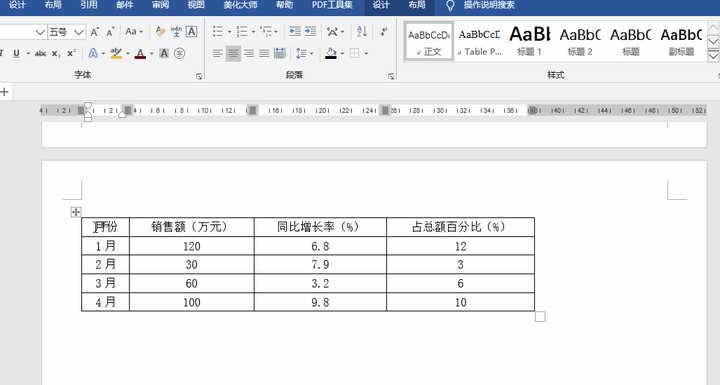Expand highlight color dropdown arrow
The image size is (720, 385).
pyautogui.click(x=128, y=54)
